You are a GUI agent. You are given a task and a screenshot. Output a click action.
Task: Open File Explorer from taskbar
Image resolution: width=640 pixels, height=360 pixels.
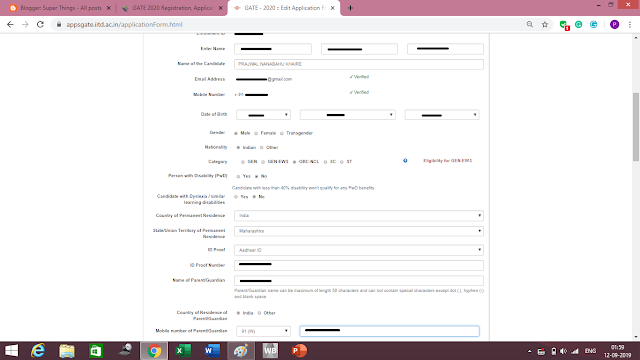pos(67,351)
